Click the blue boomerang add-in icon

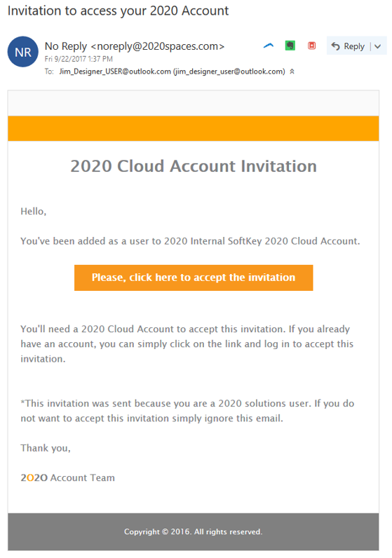pos(269,46)
